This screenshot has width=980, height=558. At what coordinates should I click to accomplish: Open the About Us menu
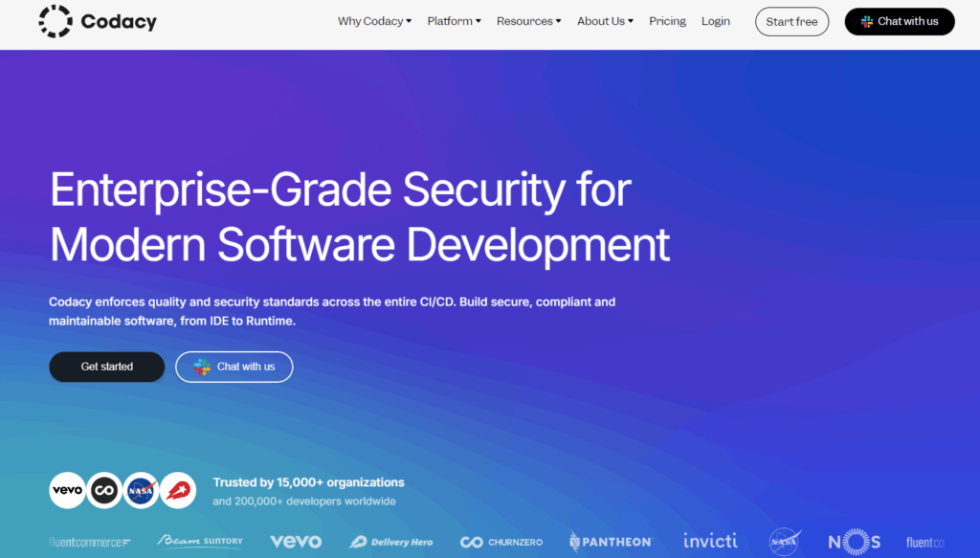click(605, 20)
